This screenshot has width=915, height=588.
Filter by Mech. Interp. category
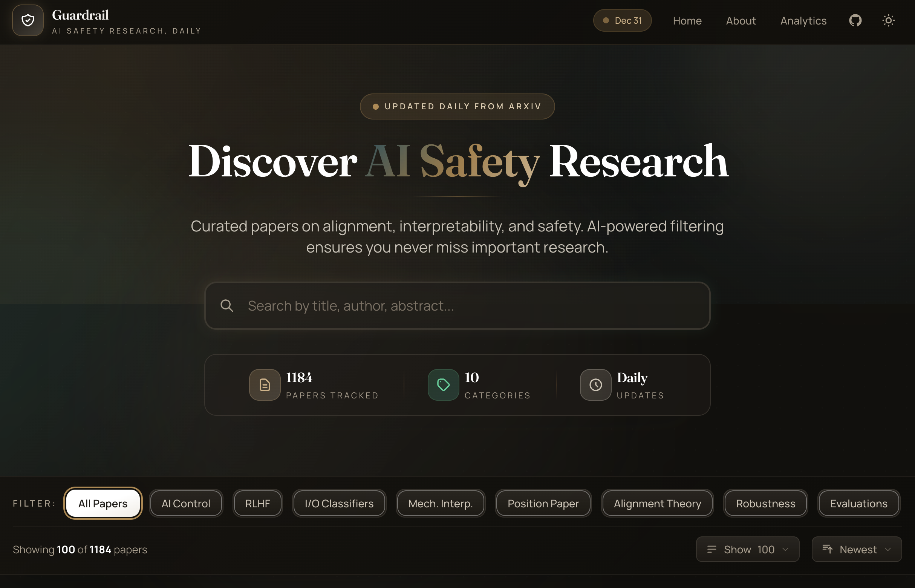(441, 504)
